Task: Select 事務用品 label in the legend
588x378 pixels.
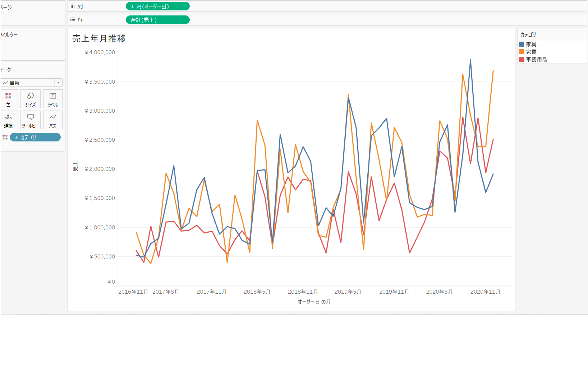Action: 537,60
